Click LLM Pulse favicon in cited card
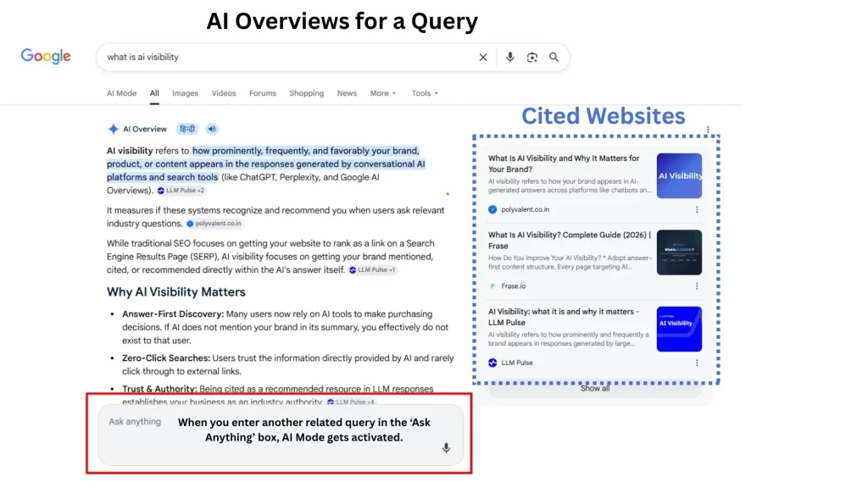Screen dimensions: 868x488 coord(492,363)
